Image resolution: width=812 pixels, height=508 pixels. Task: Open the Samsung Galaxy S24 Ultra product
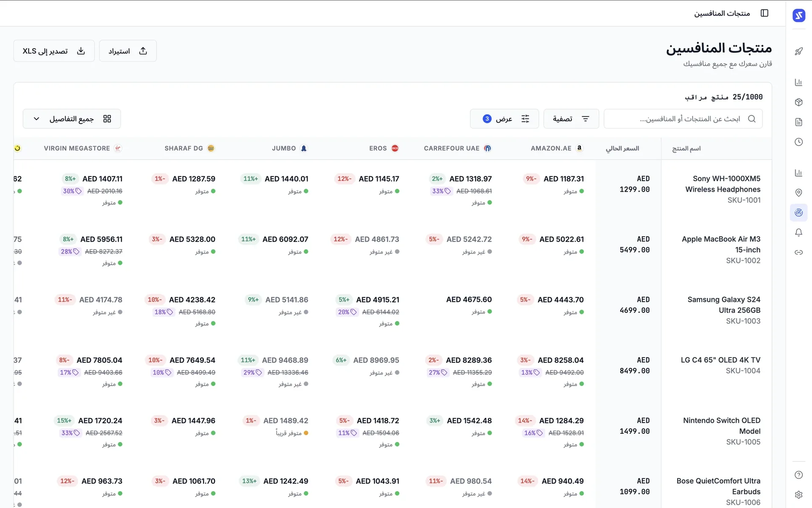(x=724, y=305)
